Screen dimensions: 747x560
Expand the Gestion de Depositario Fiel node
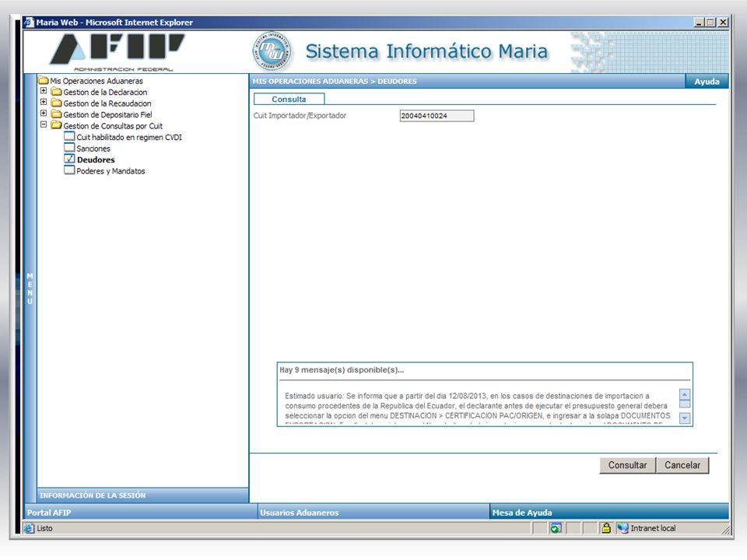(x=44, y=114)
